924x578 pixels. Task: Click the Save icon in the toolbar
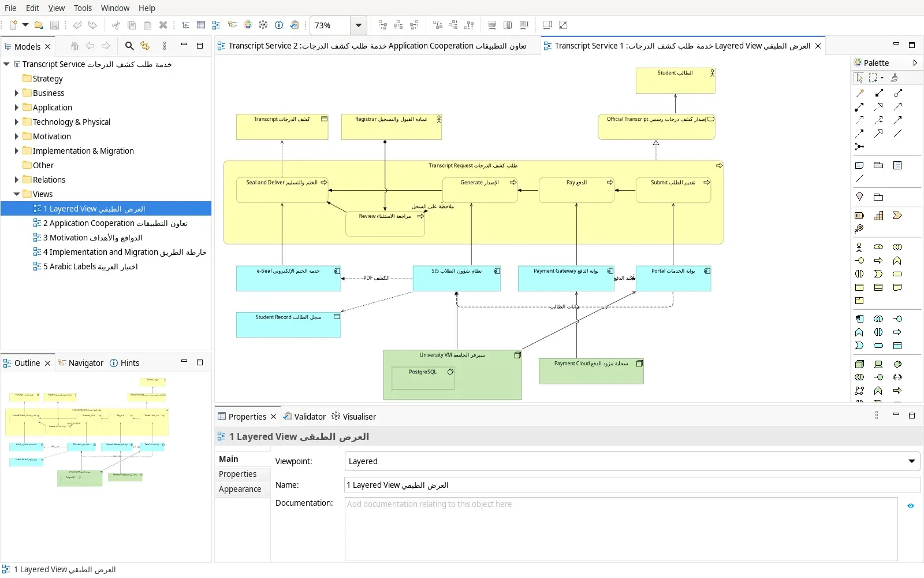(x=55, y=25)
